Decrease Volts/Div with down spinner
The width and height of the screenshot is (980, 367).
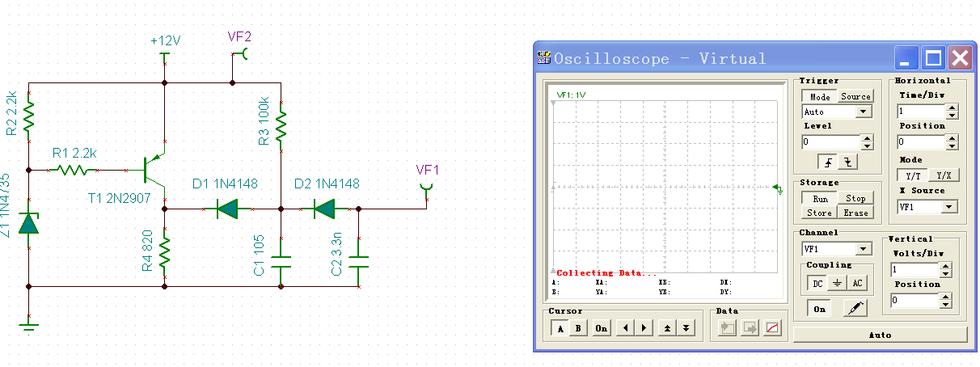946,274
